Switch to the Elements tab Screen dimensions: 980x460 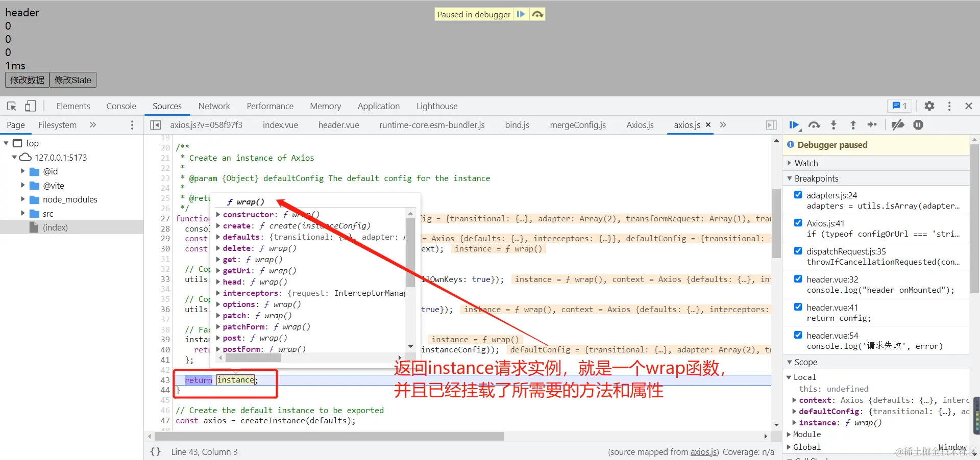tap(73, 106)
